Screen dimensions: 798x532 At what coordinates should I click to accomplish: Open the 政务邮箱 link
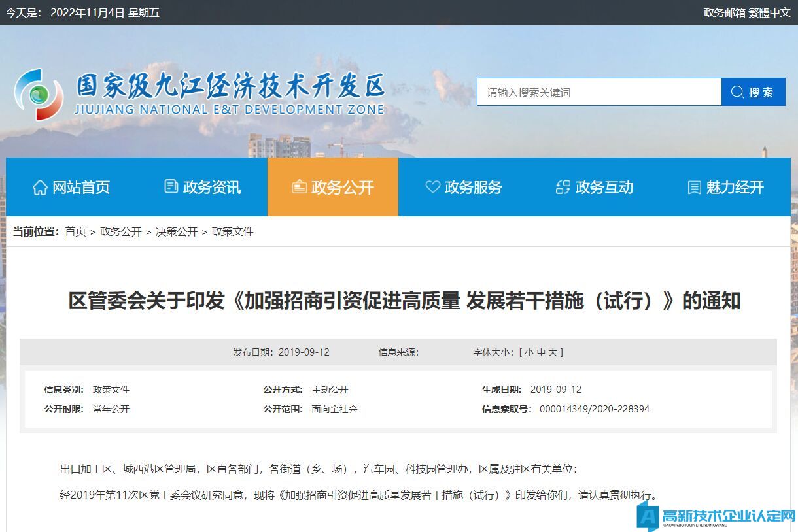[724, 12]
